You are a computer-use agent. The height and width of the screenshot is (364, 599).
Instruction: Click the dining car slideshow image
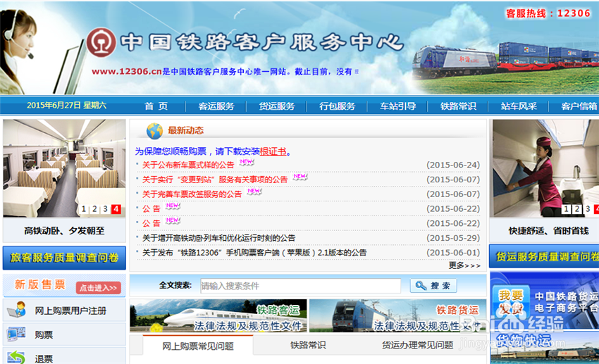pyautogui.click(x=64, y=168)
